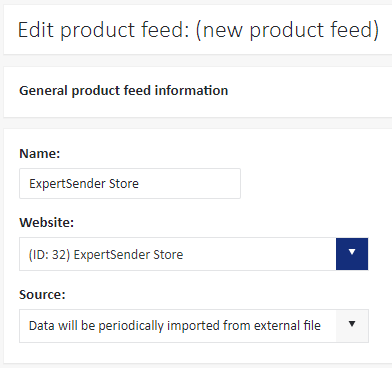Select the '(ID: 32) ExpertSender Store' website value
392x368 pixels.
(106, 254)
